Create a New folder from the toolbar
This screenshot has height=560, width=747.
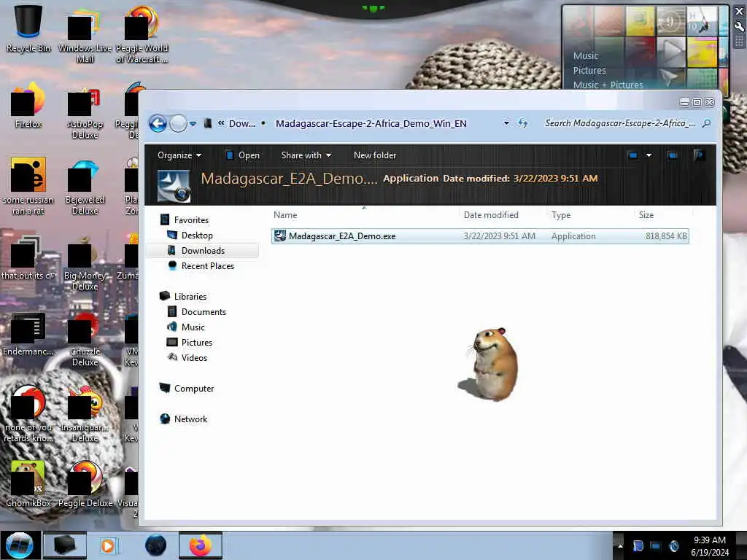pos(374,155)
